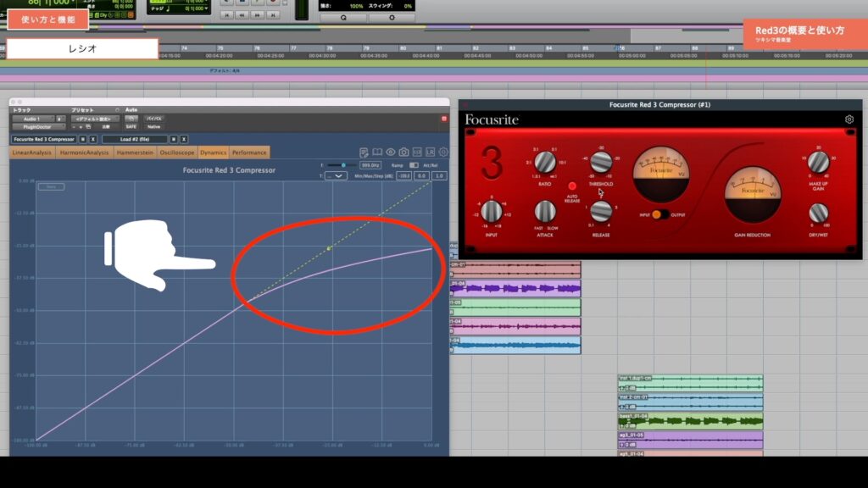Image resolution: width=868 pixels, height=488 pixels.
Task: Click the Focusrite Red 3 Compressor plugin slot button
Action: coord(44,140)
